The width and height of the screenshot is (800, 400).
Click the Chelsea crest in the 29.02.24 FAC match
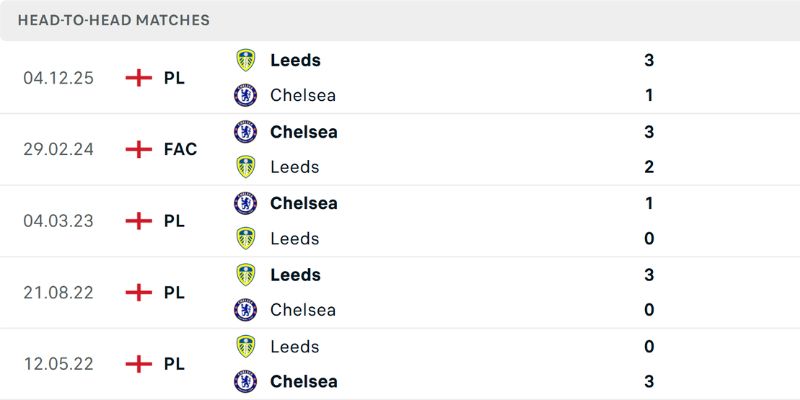[245, 132]
